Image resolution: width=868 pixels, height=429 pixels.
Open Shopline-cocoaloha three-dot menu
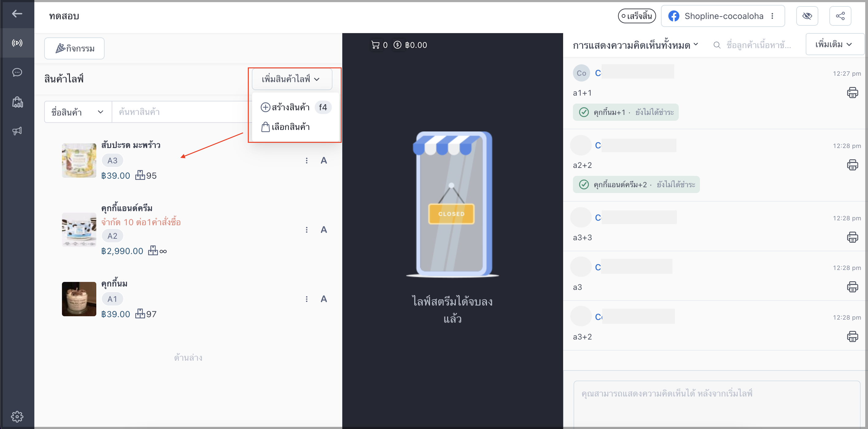click(772, 16)
